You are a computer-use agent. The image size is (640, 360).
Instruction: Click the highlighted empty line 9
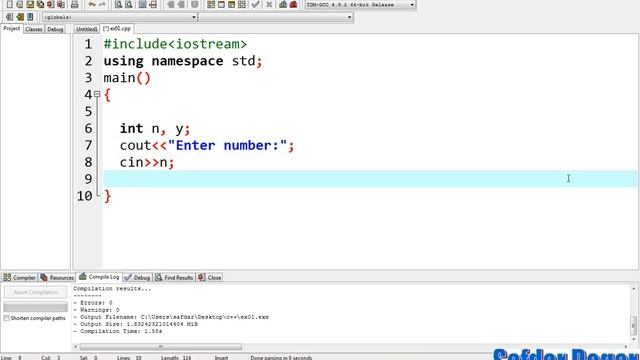pos(370,179)
